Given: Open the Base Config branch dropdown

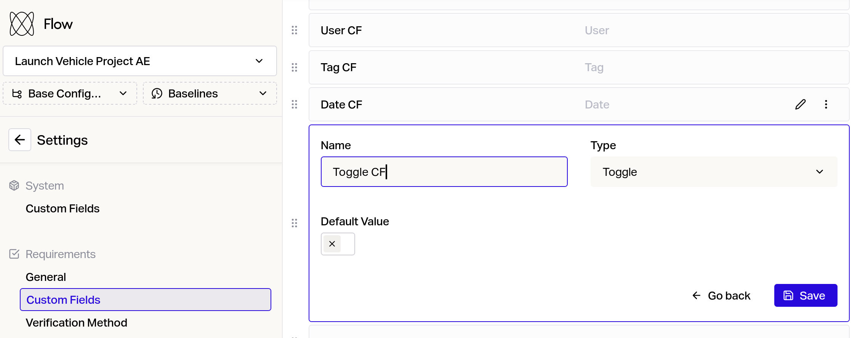Looking at the screenshot, I should coord(70,93).
